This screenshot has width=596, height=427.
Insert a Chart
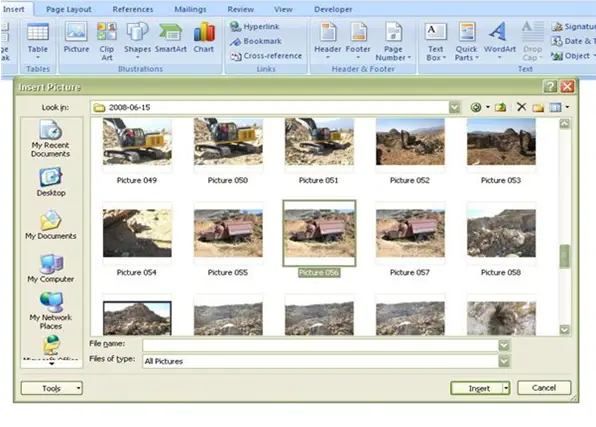click(204, 37)
